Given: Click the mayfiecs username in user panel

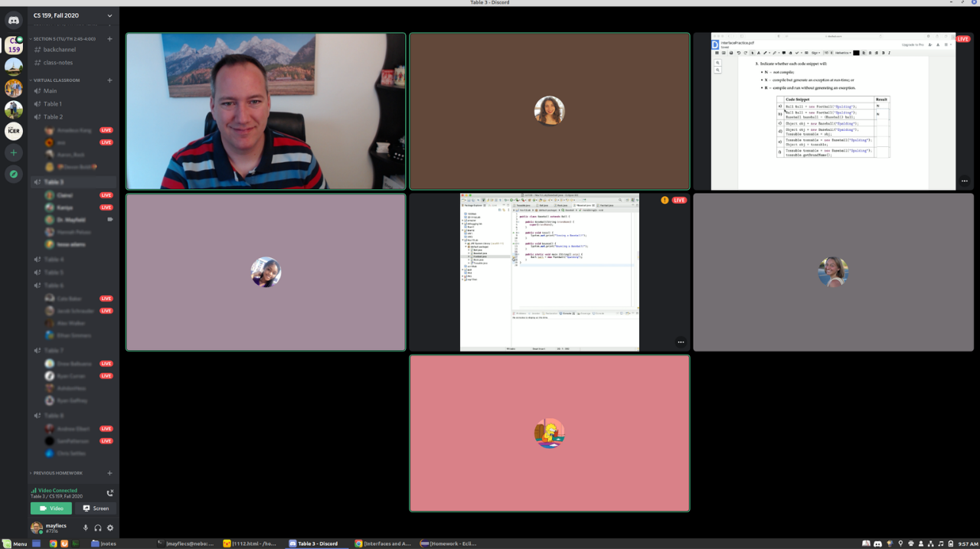Looking at the screenshot, I should point(56,526).
